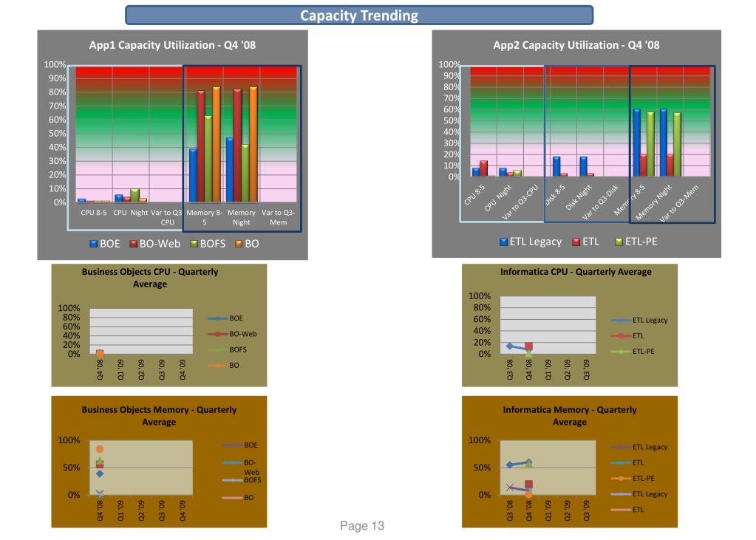This screenshot has width=756, height=540.
Task: Click the blue ETL Legacy legend swatch in App2 chart
Action: [x=504, y=242]
